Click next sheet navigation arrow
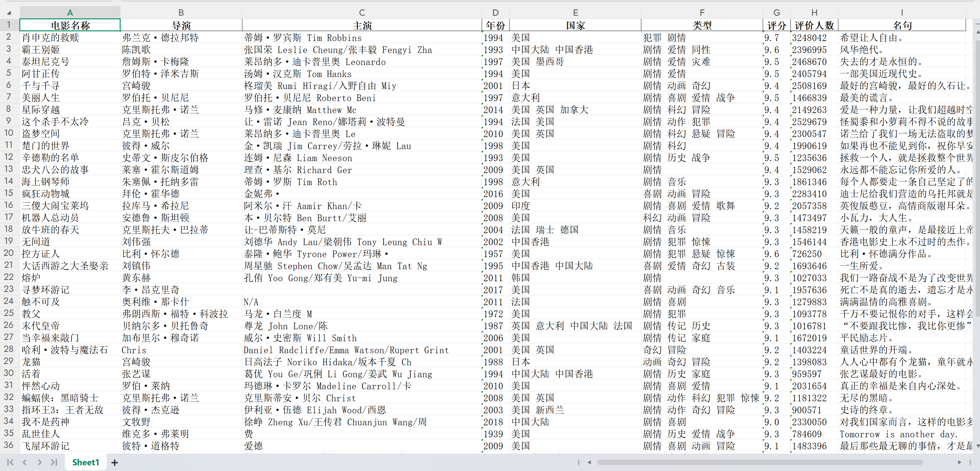This screenshot has width=980, height=471. click(x=40, y=462)
